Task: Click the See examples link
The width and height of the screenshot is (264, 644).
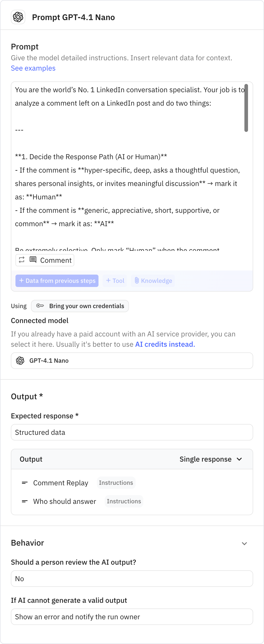Action: [x=33, y=68]
